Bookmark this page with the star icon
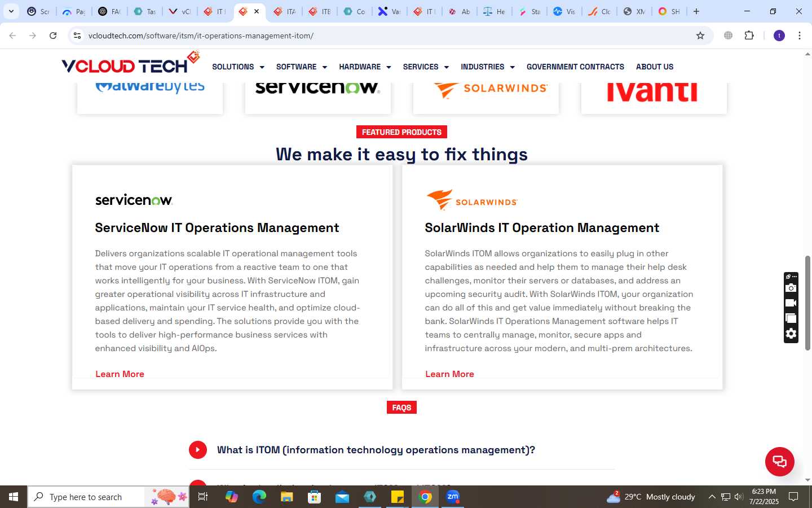This screenshot has height=508, width=812. (700, 36)
